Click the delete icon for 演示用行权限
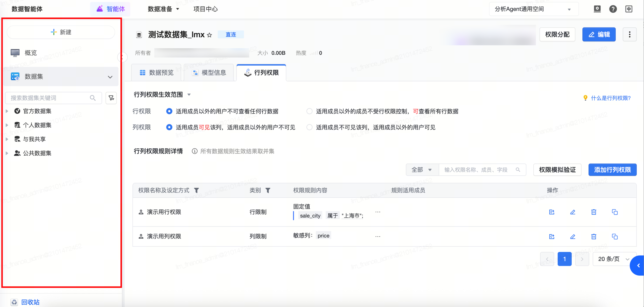This screenshot has width=644, height=307. (594, 212)
